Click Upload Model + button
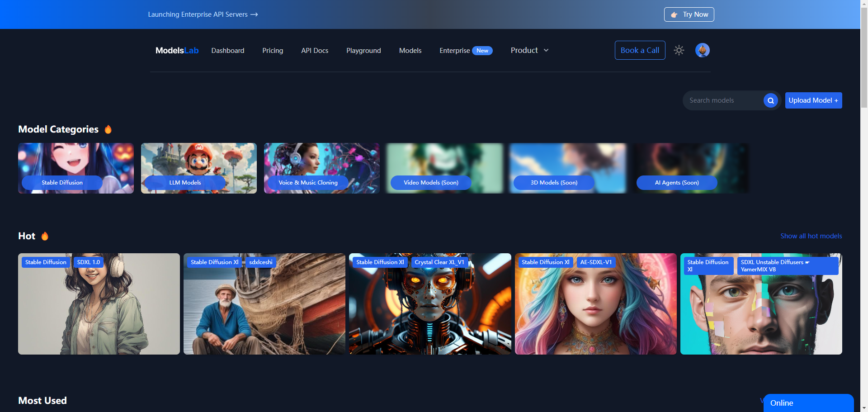 coord(813,100)
